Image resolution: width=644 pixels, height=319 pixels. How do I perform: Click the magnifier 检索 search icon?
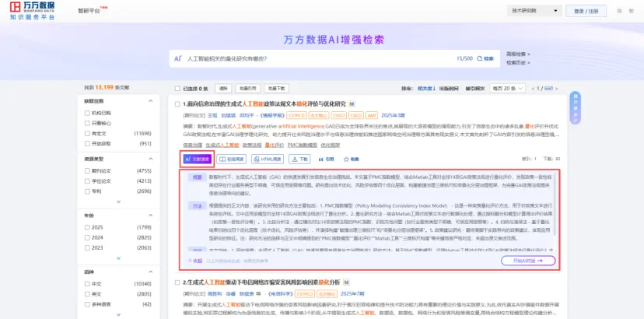point(484,58)
